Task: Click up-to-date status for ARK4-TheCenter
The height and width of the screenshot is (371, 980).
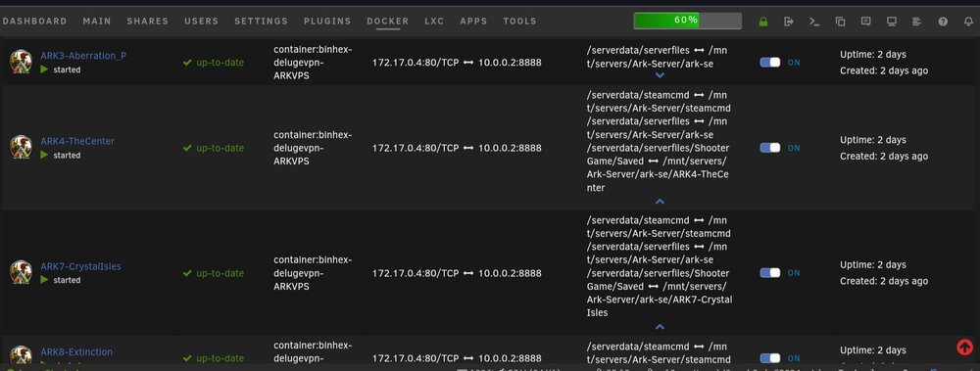Action: click(213, 148)
